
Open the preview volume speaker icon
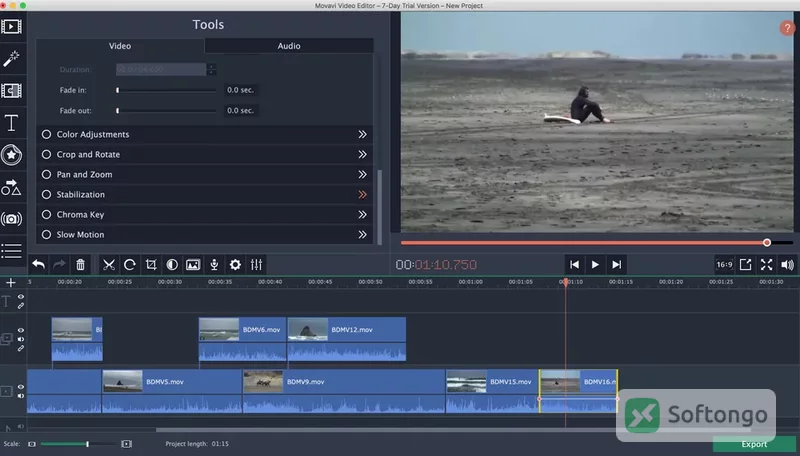point(787,264)
